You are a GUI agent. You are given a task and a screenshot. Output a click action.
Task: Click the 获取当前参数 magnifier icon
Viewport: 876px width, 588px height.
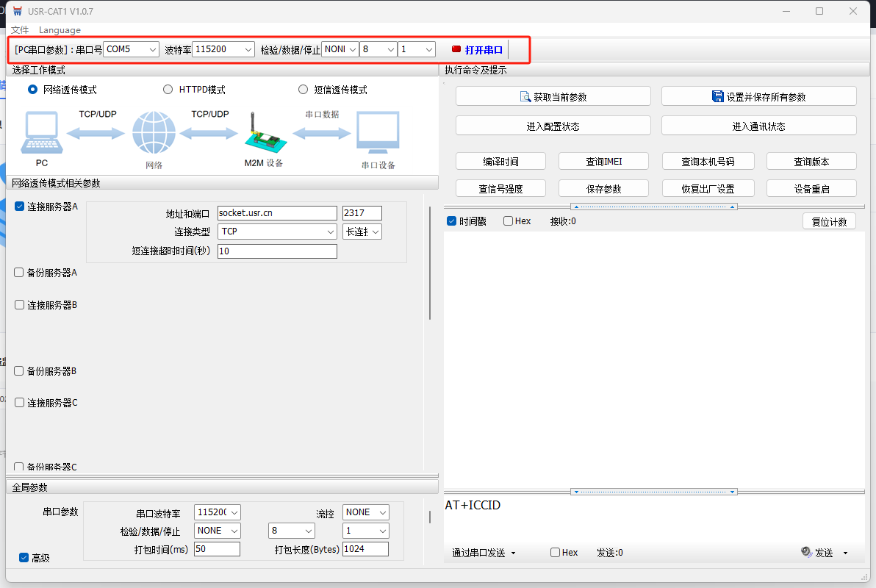tap(525, 96)
